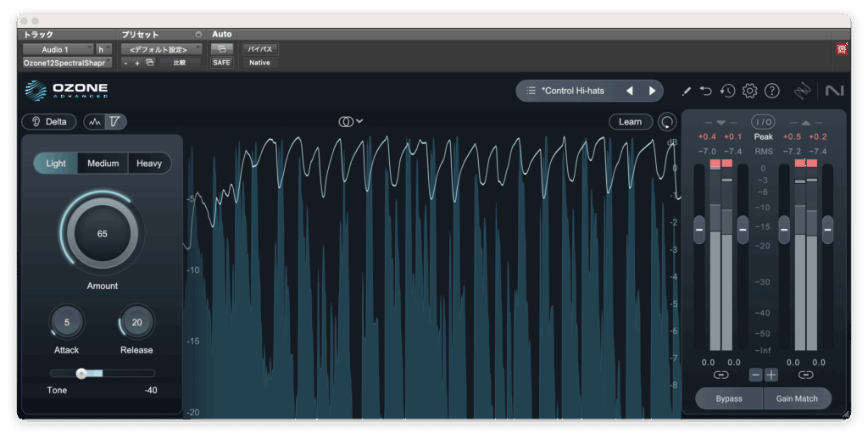Open the preset list icon beside Control Hi-hats
Image resolution: width=868 pixels, height=439 pixels.
point(531,91)
